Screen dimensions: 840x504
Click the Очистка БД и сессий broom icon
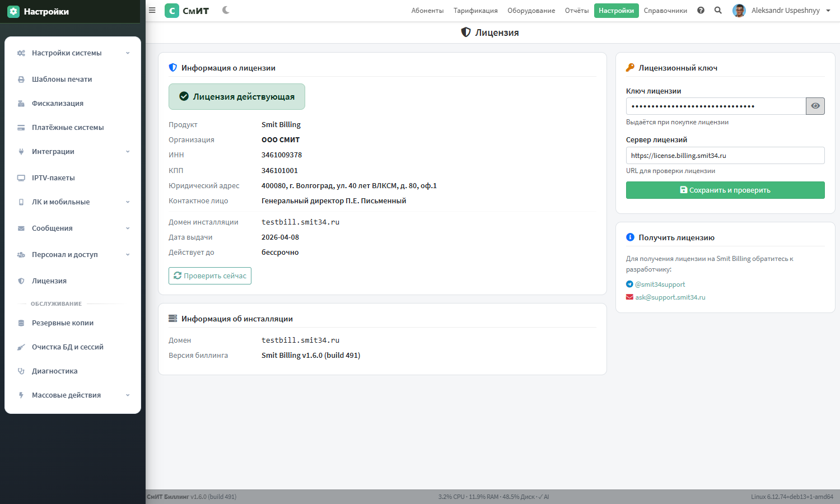(21, 347)
